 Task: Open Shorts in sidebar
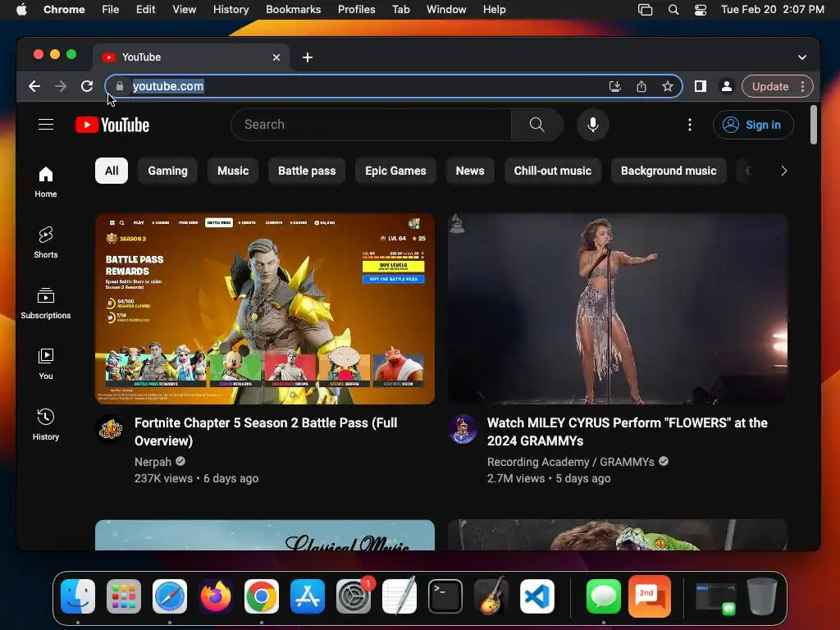46,243
